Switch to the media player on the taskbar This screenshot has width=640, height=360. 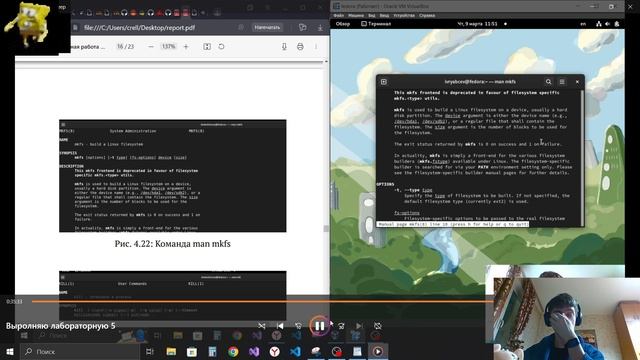coord(378,351)
